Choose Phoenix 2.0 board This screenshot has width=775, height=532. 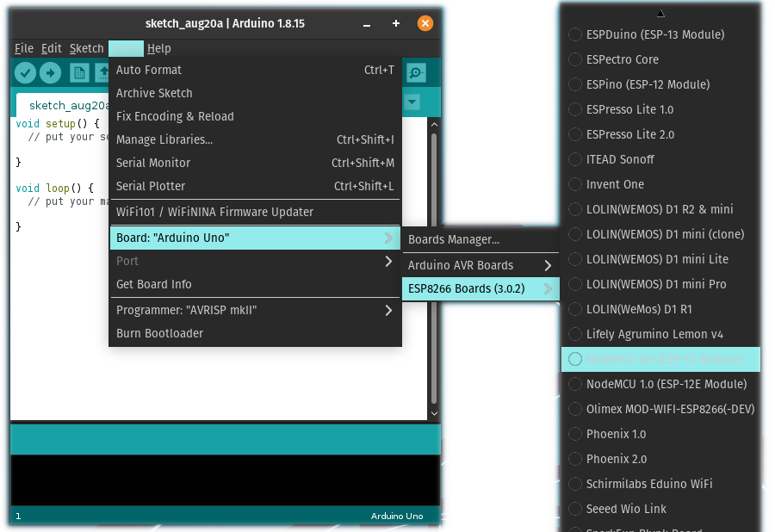660,459
